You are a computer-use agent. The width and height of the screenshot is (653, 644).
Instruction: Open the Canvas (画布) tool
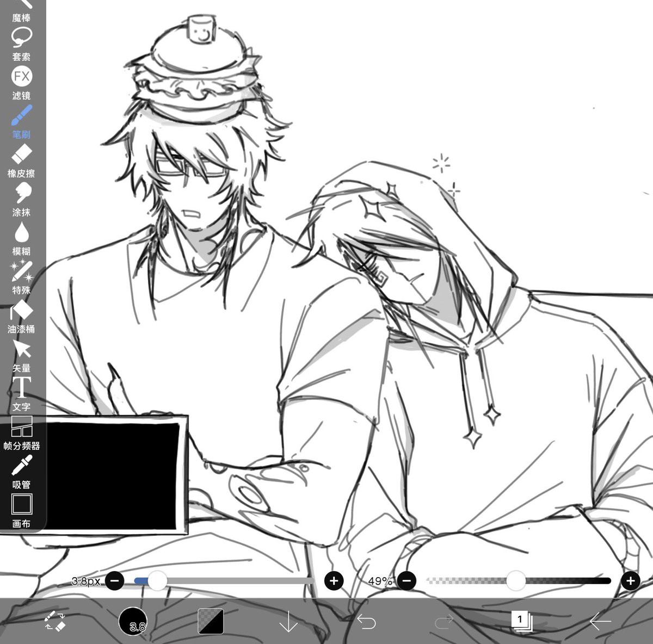(22, 511)
